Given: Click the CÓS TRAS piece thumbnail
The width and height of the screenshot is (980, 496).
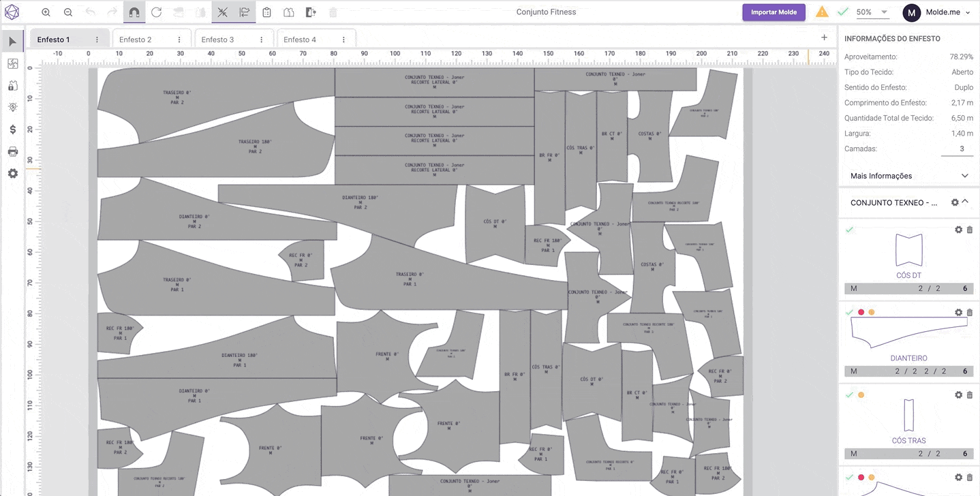Looking at the screenshot, I should click(909, 416).
